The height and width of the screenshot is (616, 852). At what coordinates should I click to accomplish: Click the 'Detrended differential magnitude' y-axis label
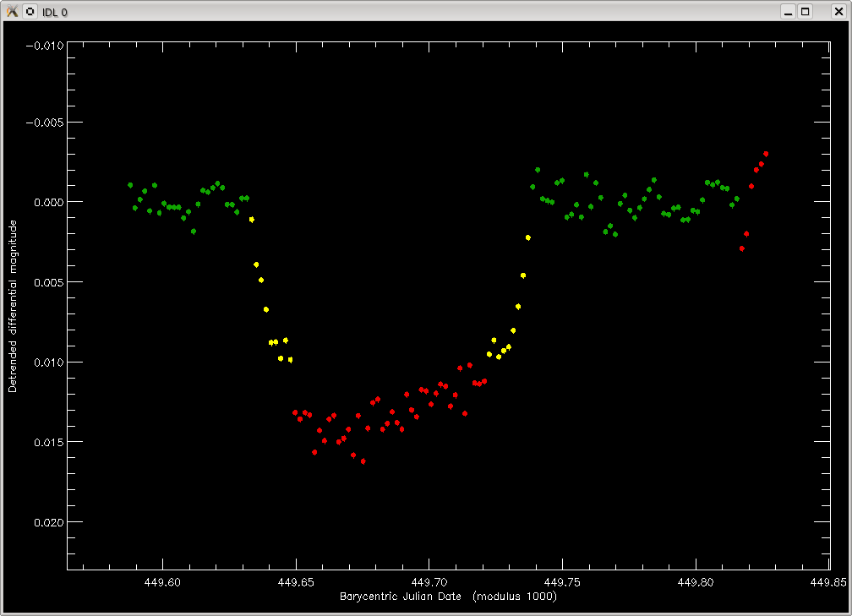13,307
